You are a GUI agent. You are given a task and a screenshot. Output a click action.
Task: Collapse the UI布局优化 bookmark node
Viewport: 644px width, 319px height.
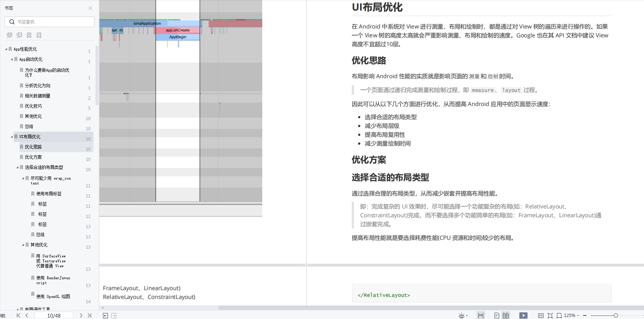pyautogui.click(x=12, y=137)
